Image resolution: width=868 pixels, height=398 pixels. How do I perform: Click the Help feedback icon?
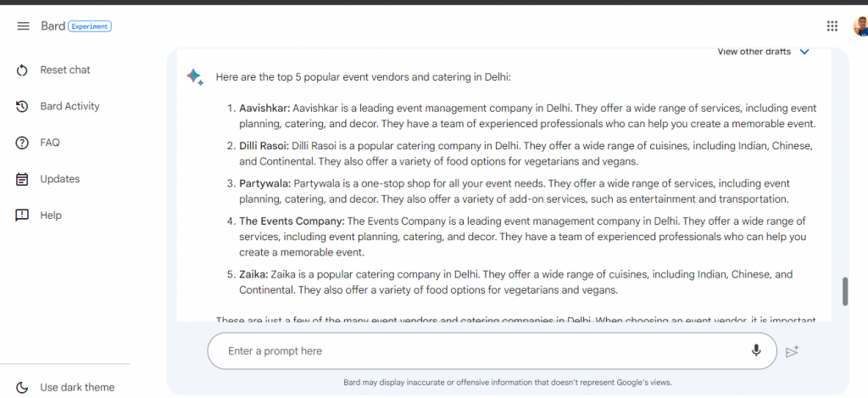tap(22, 216)
